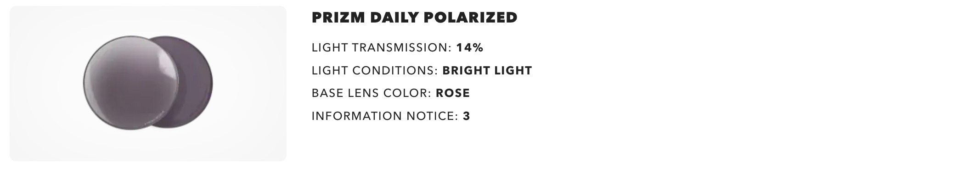Click the word PRIZM in the title
This screenshot has width=980, height=170.
tap(338, 17)
